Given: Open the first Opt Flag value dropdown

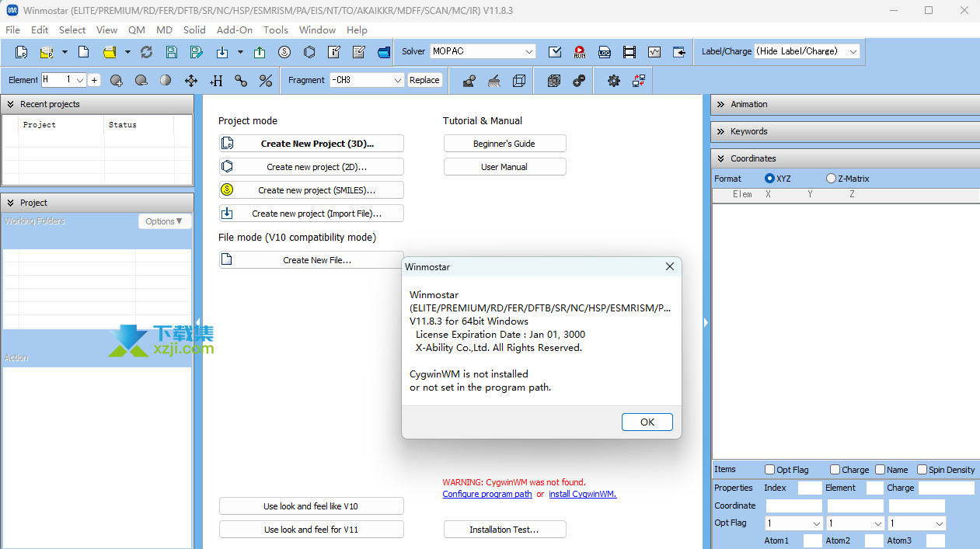Looking at the screenshot, I should tap(793, 523).
